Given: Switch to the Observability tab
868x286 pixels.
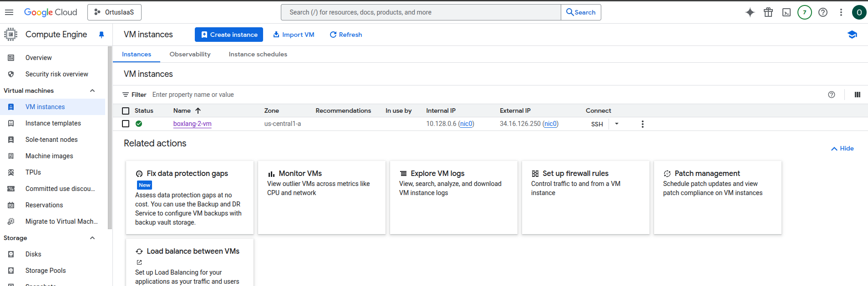Looking at the screenshot, I should [190, 54].
